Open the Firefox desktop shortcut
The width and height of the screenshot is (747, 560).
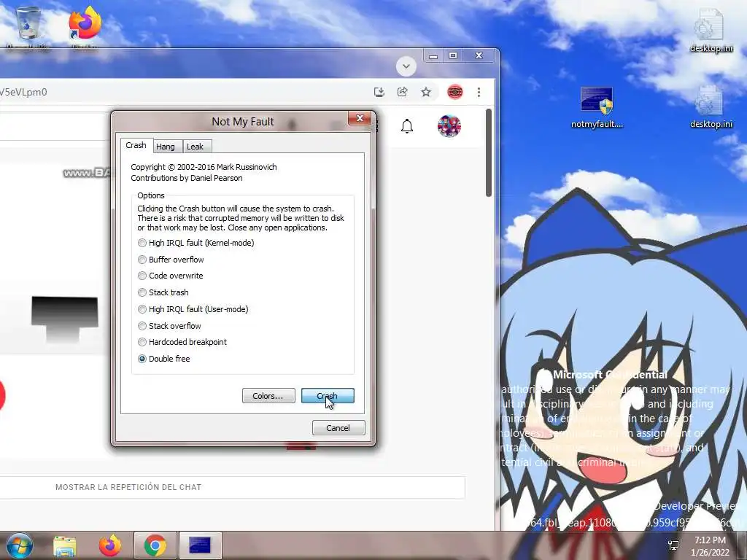point(85,26)
